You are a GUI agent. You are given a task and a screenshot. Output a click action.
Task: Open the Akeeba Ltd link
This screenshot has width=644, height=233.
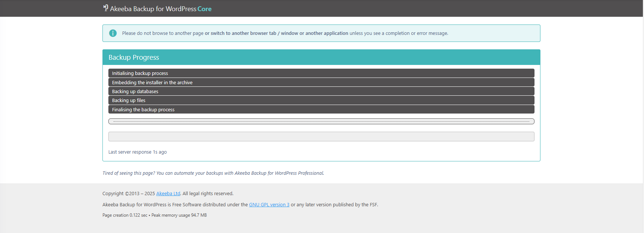click(x=168, y=194)
